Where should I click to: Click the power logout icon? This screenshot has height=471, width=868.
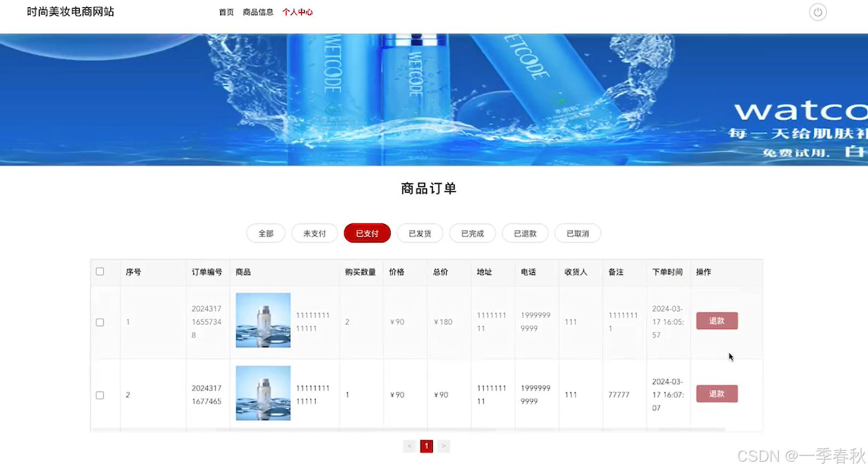(x=818, y=12)
